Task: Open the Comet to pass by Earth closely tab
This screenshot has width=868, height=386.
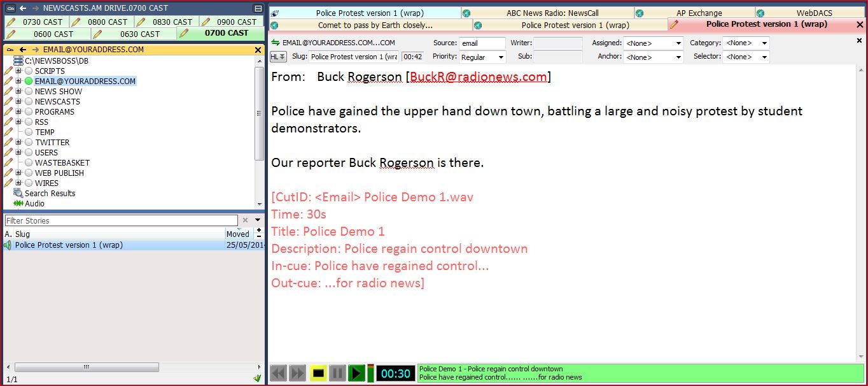Action: point(371,25)
